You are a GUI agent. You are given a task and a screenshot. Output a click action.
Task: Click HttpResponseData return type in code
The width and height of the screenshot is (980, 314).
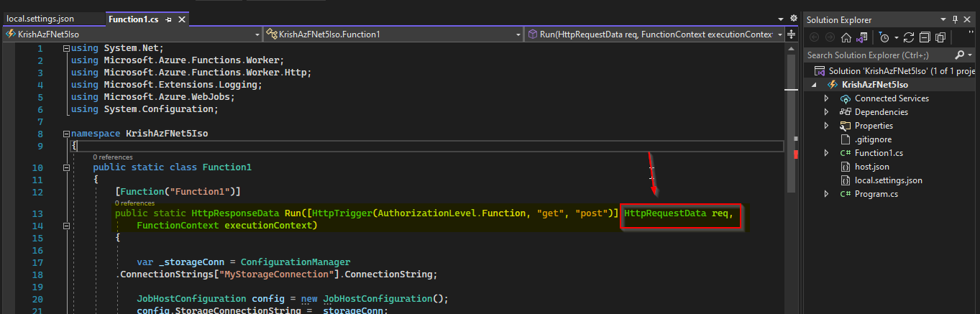pyautogui.click(x=235, y=213)
